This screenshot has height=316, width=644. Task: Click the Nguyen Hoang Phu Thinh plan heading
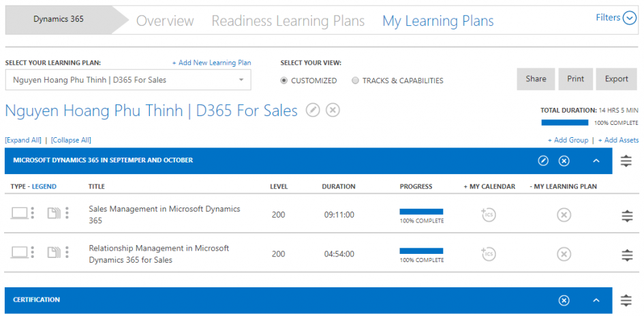pyautogui.click(x=151, y=111)
